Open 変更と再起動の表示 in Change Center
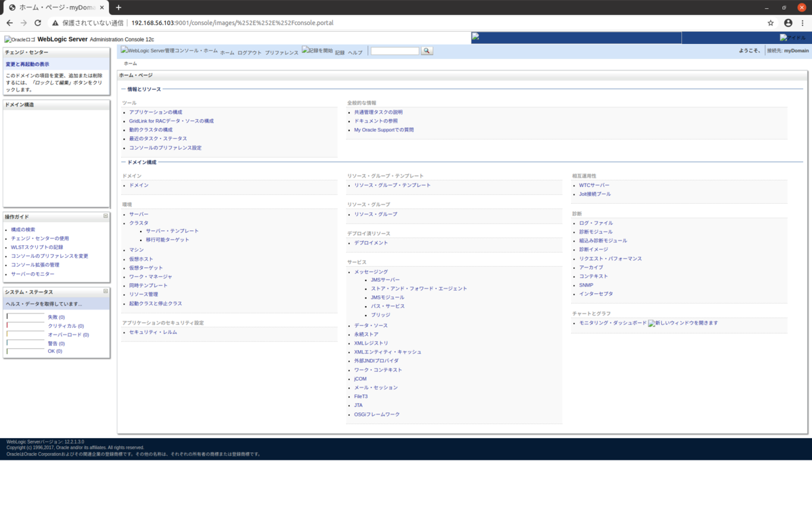The width and height of the screenshot is (812, 516). point(28,64)
